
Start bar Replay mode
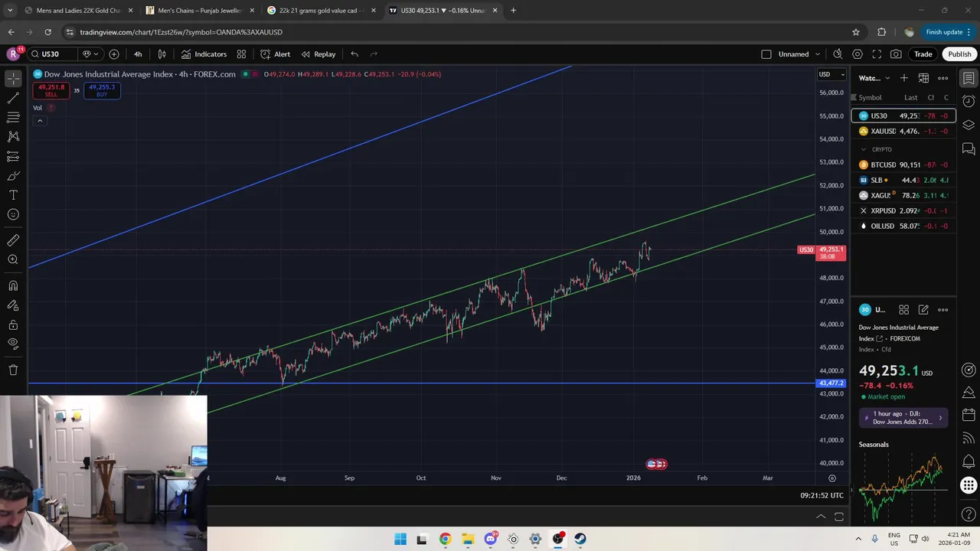pyautogui.click(x=318, y=54)
